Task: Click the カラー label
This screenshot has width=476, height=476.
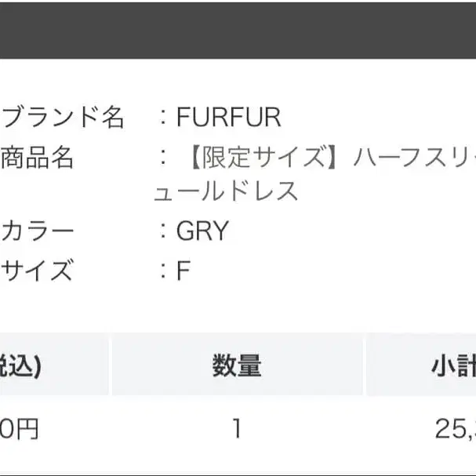Action: [x=37, y=231]
